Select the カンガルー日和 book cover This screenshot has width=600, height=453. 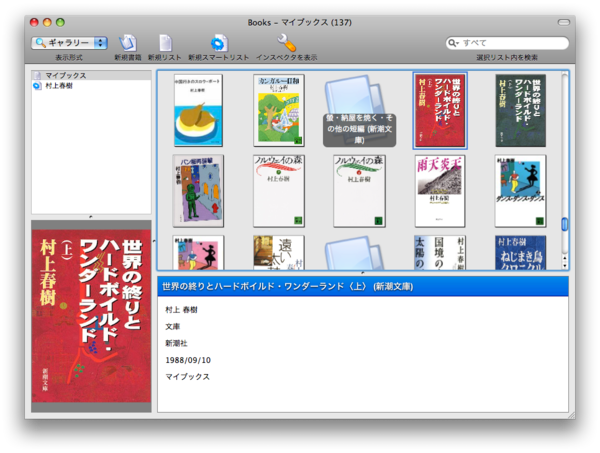(x=279, y=110)
